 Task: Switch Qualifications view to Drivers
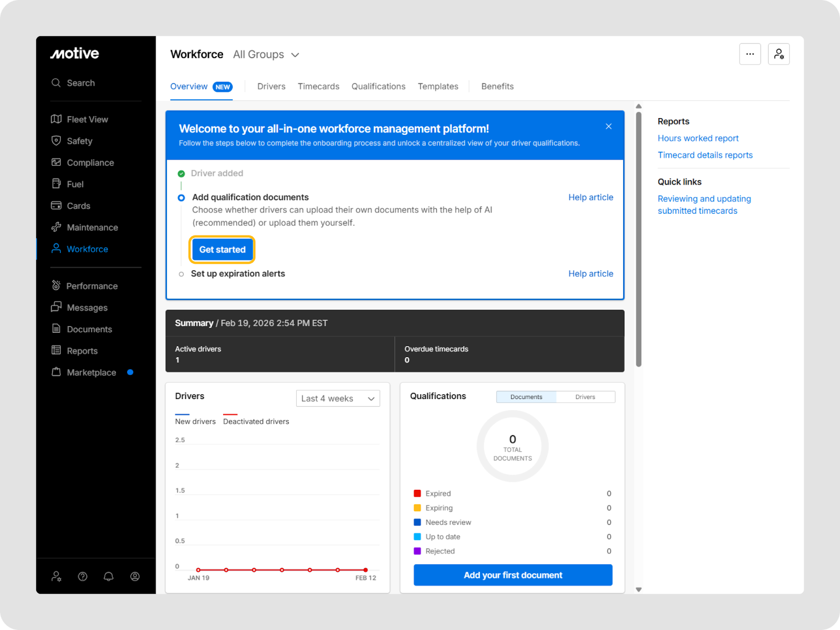585,397
